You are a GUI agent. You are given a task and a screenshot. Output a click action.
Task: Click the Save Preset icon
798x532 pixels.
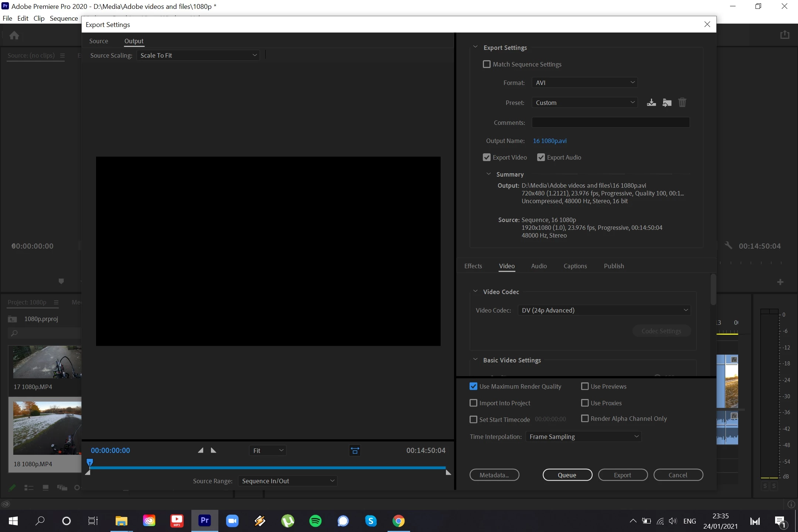click(651, 103)
